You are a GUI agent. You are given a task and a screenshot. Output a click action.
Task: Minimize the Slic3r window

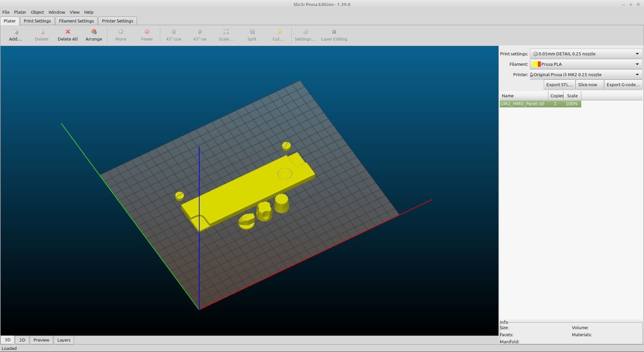point(623,4)
